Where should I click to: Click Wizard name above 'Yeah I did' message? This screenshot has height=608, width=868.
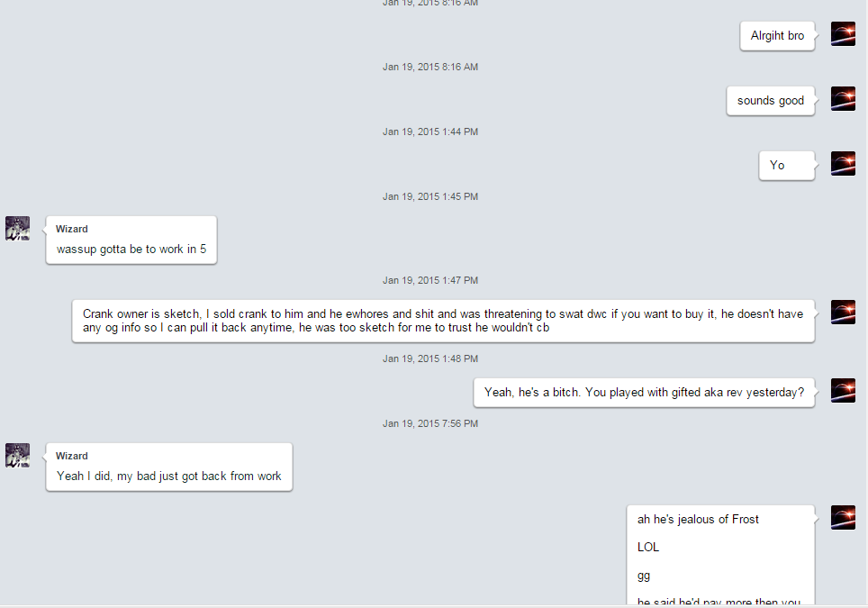(x=72, y=457)
